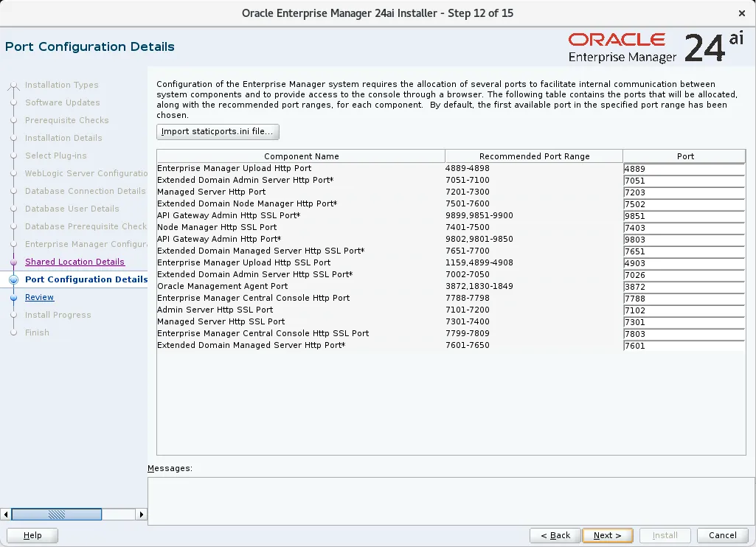Click the Install Progress step circle
Viewport: 756px width, 547px height.
15,315
